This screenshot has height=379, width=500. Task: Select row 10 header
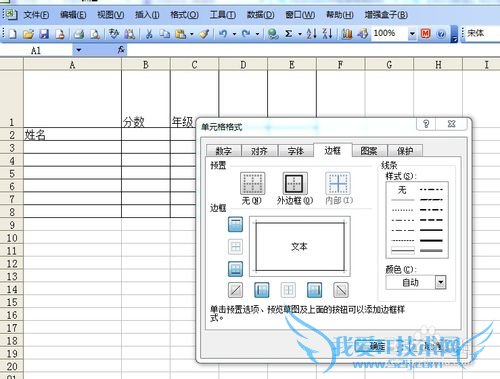point(12,238)
